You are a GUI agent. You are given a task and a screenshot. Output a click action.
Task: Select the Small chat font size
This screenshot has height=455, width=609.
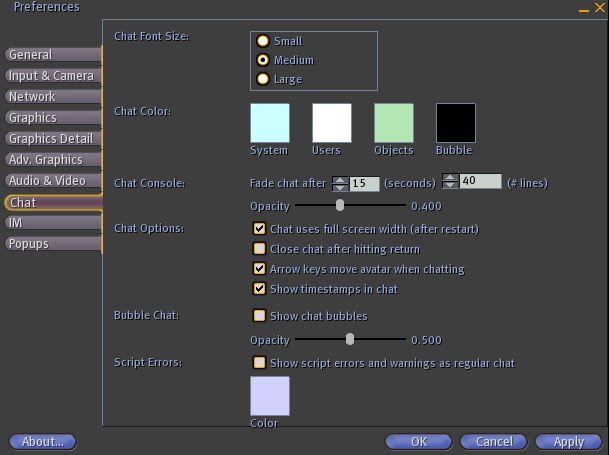click(263, 41)
